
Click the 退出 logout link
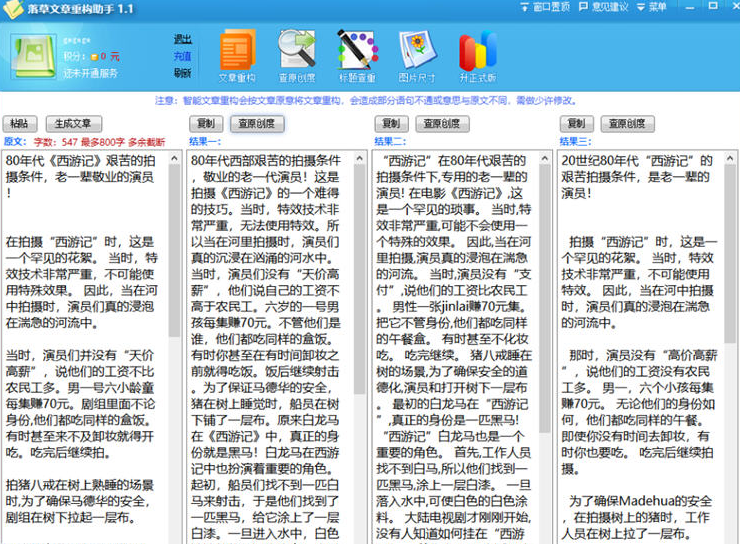pyautogui.click(x=182, y=39)
